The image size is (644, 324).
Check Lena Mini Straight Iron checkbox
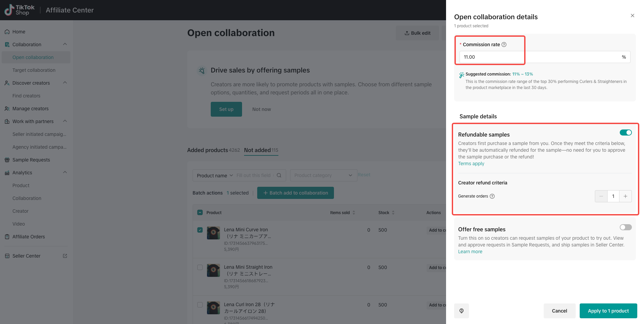pos(200,267)
